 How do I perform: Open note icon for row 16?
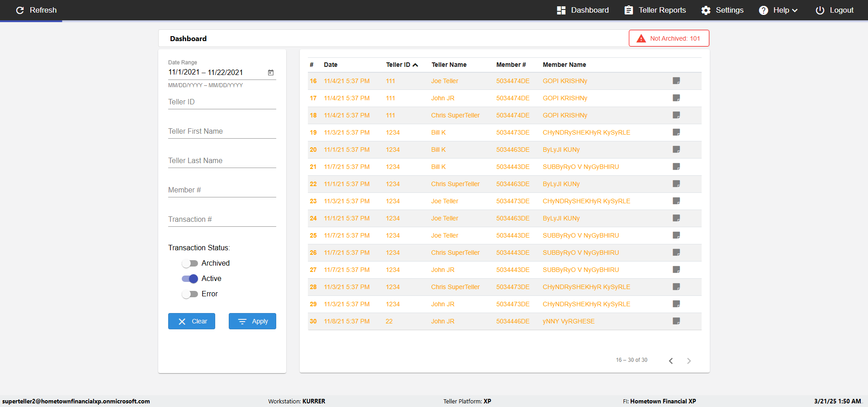[x=676, y=81]
